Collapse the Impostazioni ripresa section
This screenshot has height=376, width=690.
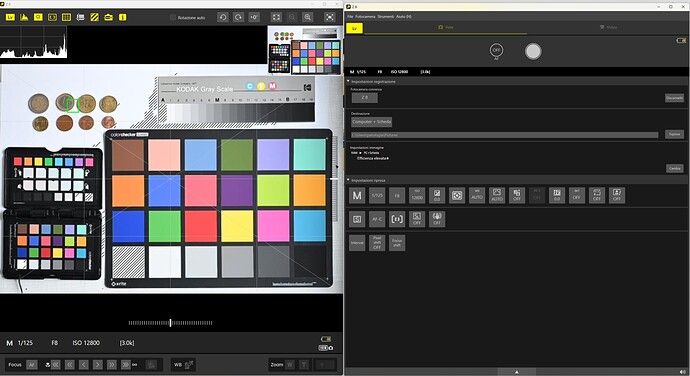tap(349, 180)
